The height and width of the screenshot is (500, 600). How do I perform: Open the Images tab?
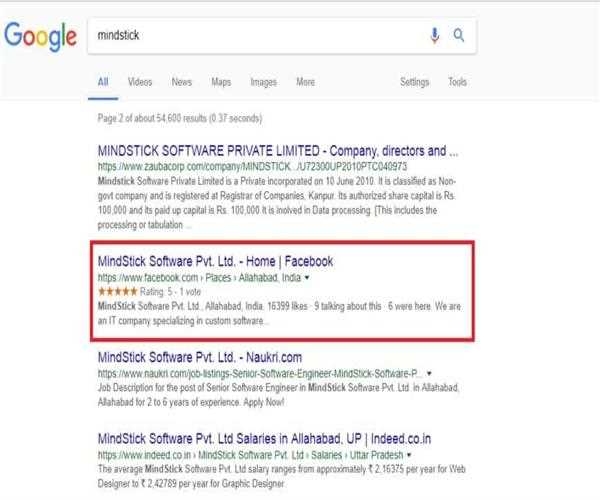tap(263, 82)
